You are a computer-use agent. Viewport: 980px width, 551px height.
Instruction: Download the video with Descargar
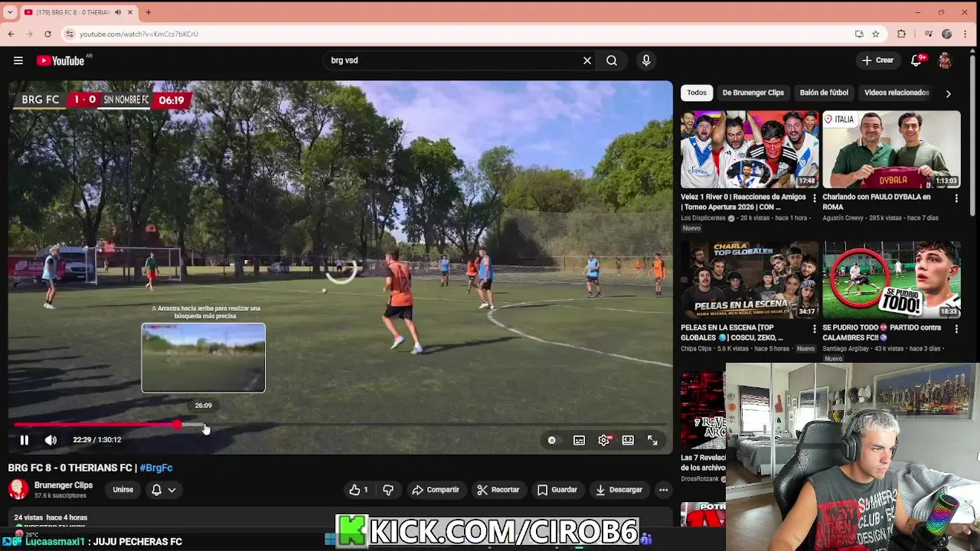619,490
